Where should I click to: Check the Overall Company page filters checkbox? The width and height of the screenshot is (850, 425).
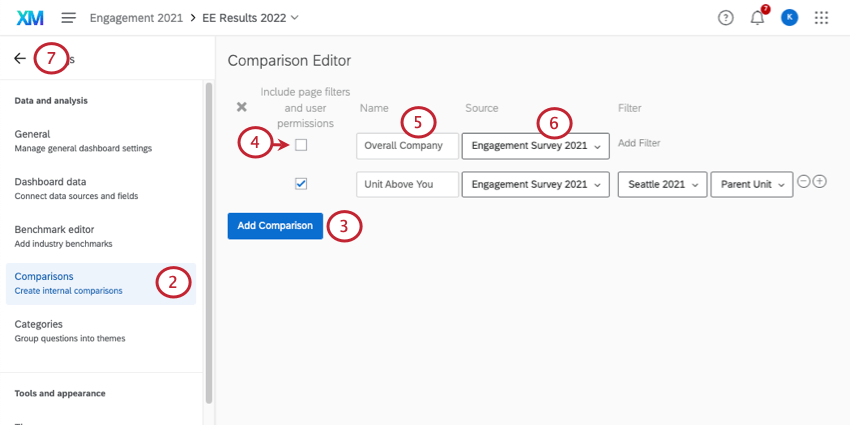[x=301, y=145]
